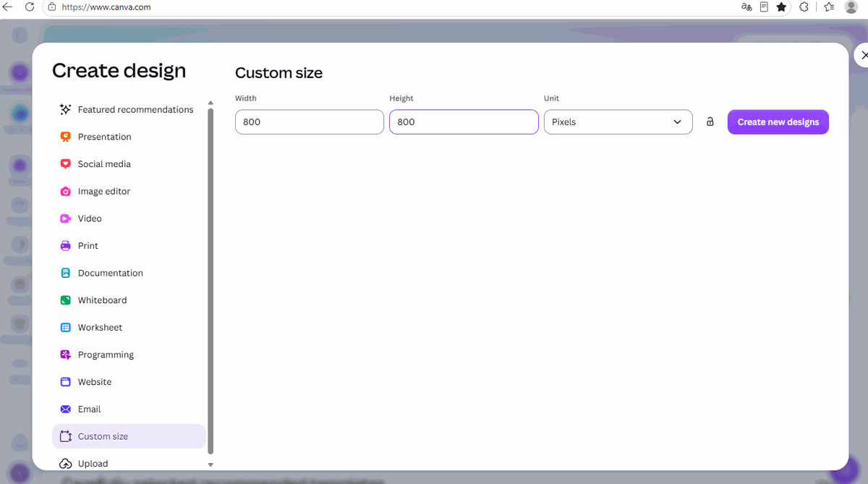The height and width of the screenshot is (484, 868).
Task: Click the Print printer icon
Action: [x=66, y=246]
